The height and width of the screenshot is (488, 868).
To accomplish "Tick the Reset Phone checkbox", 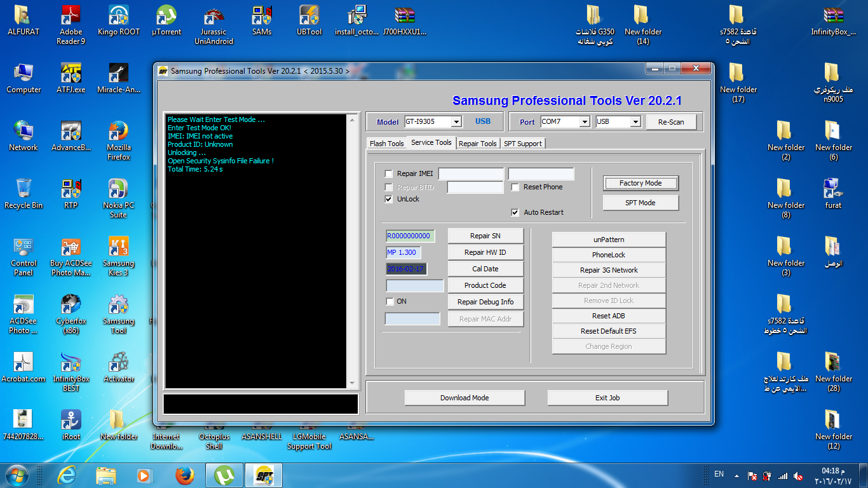I will tap(515, 187).
